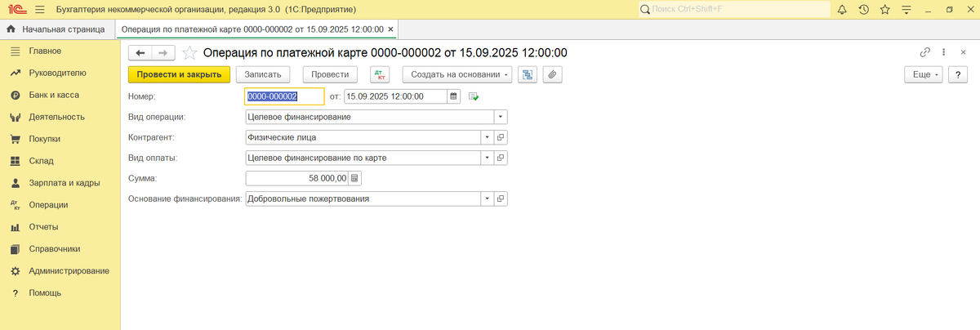Click Провести и закрыть button
The image size is (980, 330).
click(x=179, y=74)
